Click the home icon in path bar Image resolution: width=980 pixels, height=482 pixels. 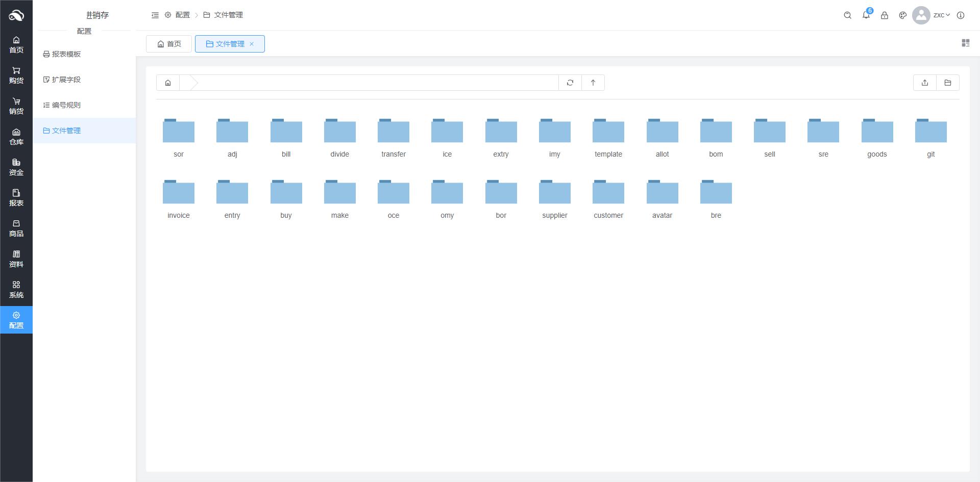click(168, 83)
